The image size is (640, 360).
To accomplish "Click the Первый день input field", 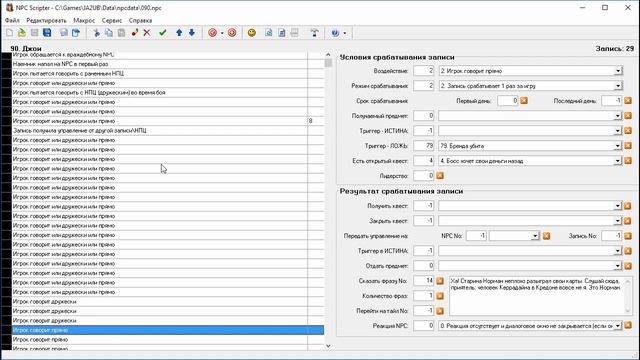I will pyautogui.click(x=507, y=100).
